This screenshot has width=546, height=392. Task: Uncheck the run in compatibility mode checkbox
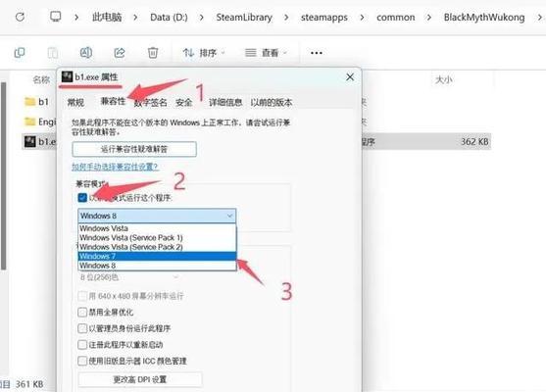[82, 198]
